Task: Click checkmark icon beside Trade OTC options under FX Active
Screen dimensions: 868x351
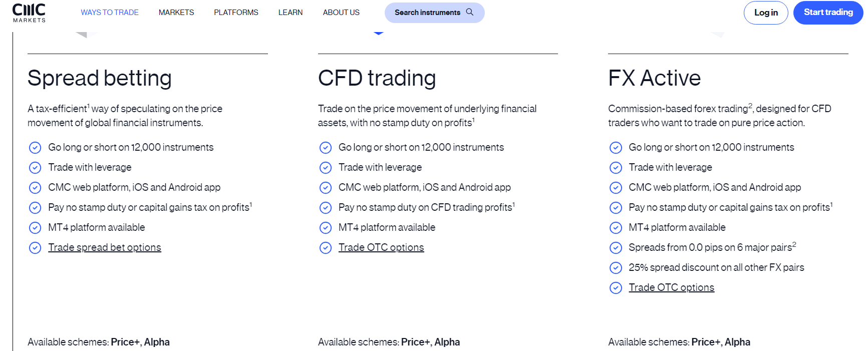Action: tap(616, 288)
